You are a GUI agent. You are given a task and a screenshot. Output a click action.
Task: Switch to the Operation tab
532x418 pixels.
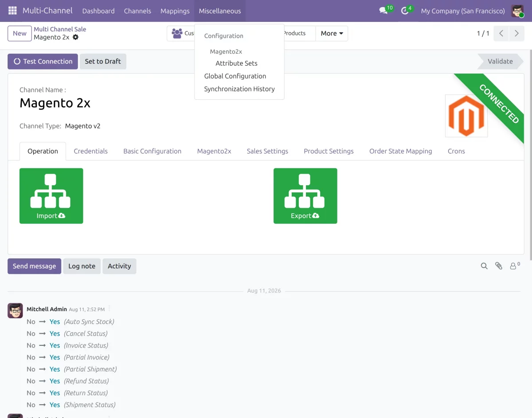point(43,151)
